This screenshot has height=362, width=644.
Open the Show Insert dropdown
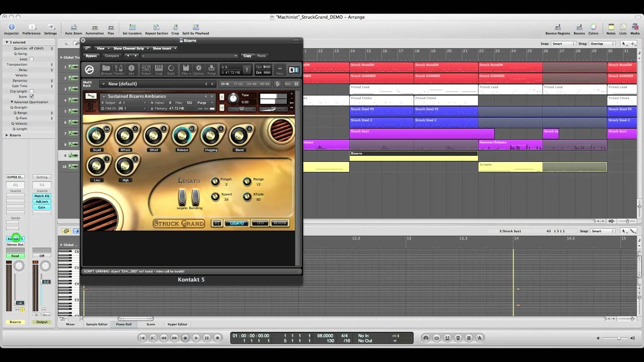pyautogui.click(x=164, y=48)
